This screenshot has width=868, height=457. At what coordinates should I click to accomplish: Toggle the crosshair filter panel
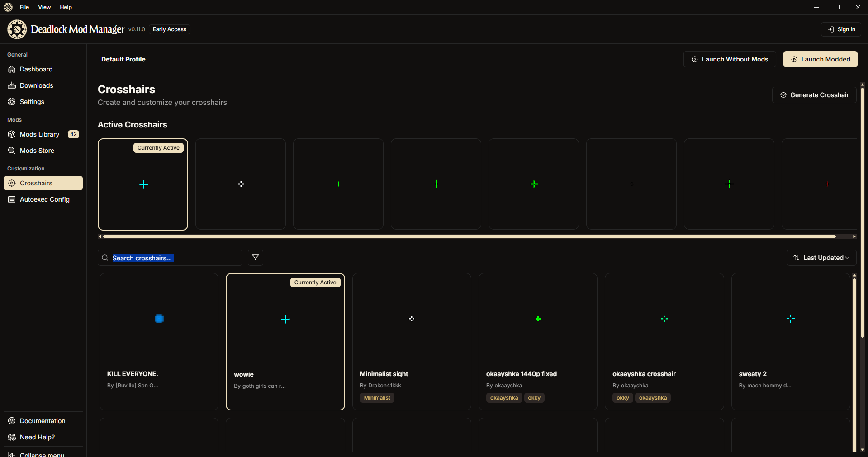[255, 258]
